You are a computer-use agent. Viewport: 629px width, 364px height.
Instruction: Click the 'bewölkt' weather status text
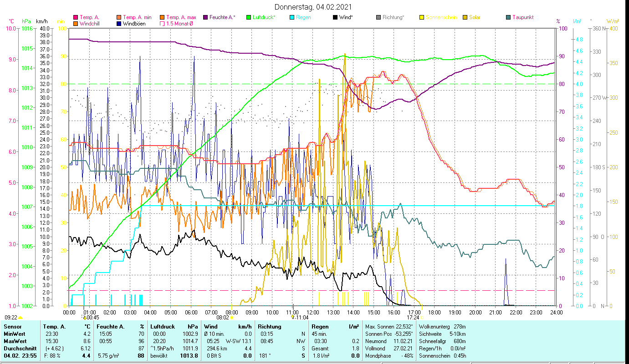point(160,355)
